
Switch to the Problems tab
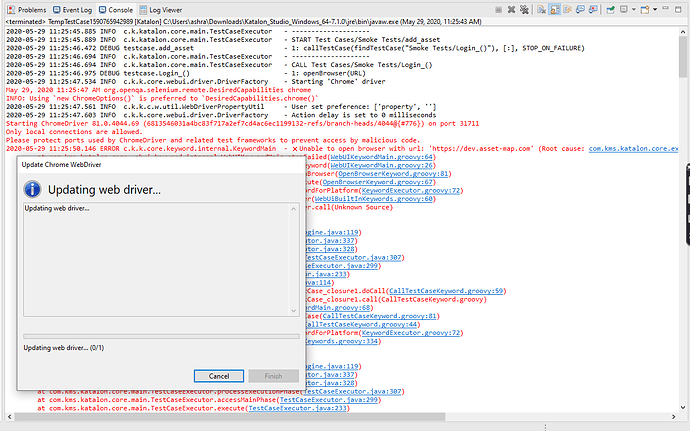(27, 10)
